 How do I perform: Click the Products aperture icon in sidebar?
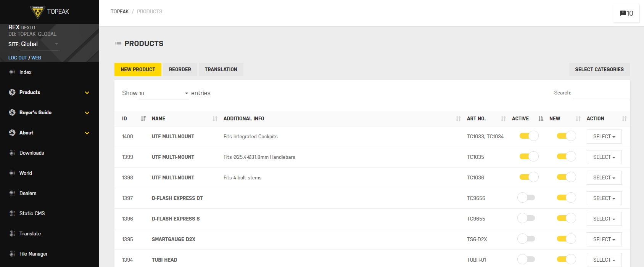pos(12,92)
